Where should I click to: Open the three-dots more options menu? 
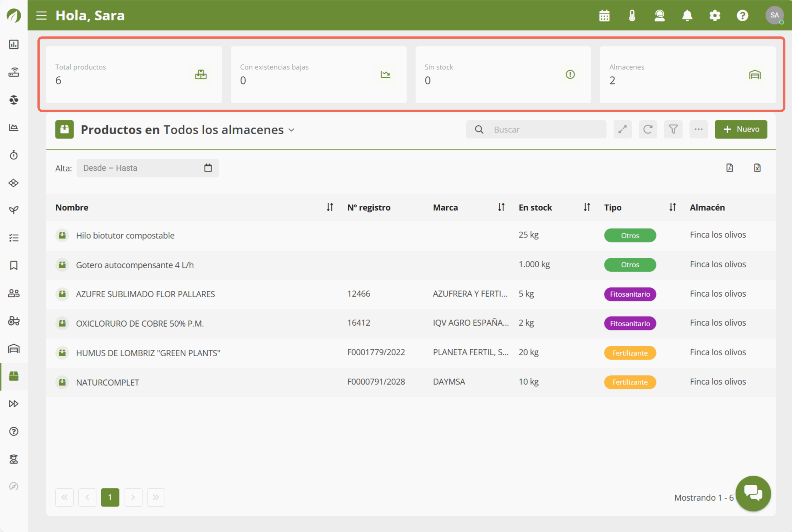pyautogui.click(x=698, y=129)
